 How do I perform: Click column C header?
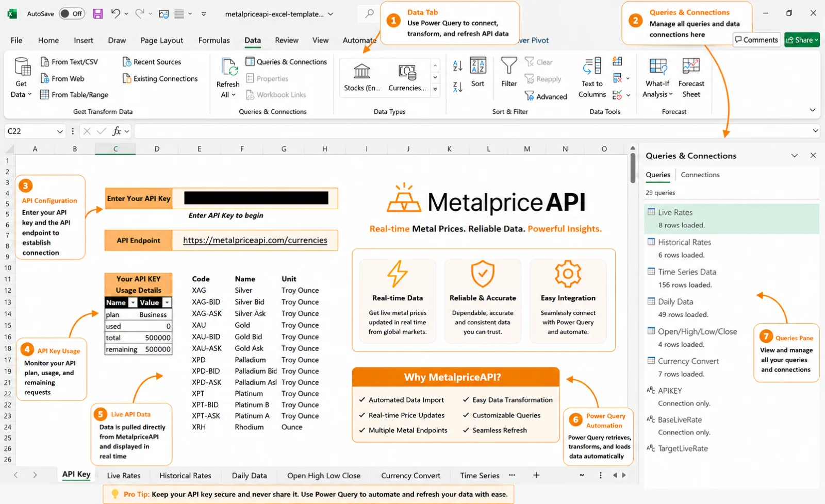pyautogui.click(x=115, y=149)
